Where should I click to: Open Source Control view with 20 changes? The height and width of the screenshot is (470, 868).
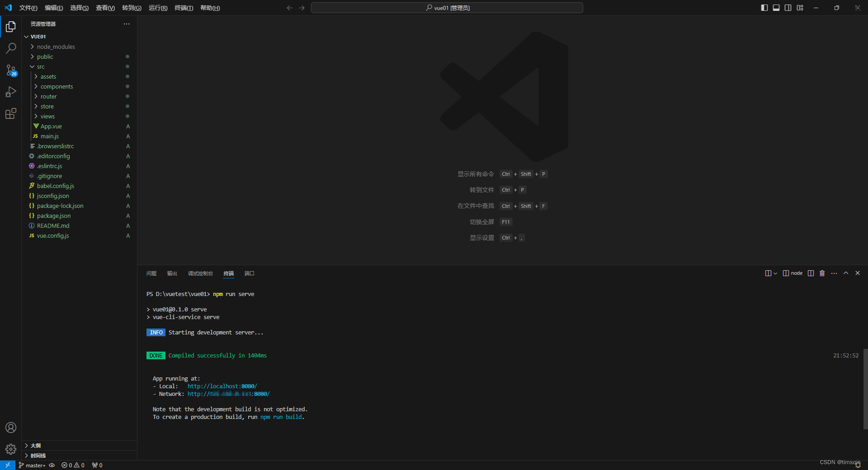tap(11, 70)
